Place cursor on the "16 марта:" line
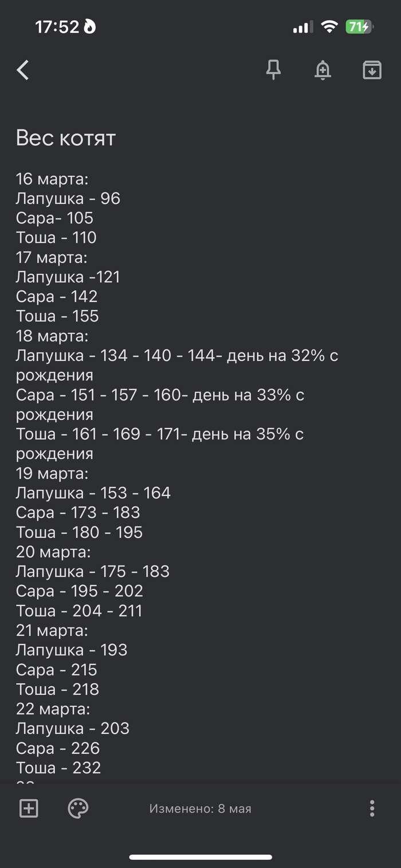 [x=52, y=179]
